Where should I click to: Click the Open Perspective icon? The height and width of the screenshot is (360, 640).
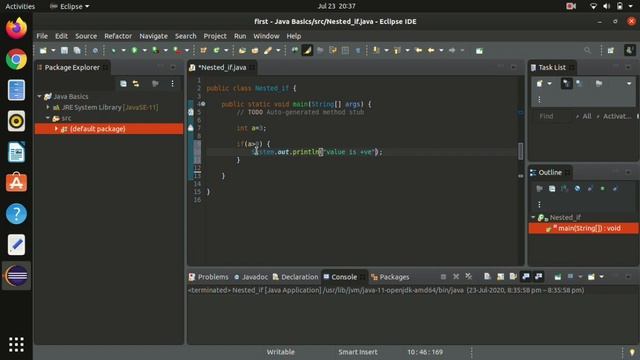(611, 51)
